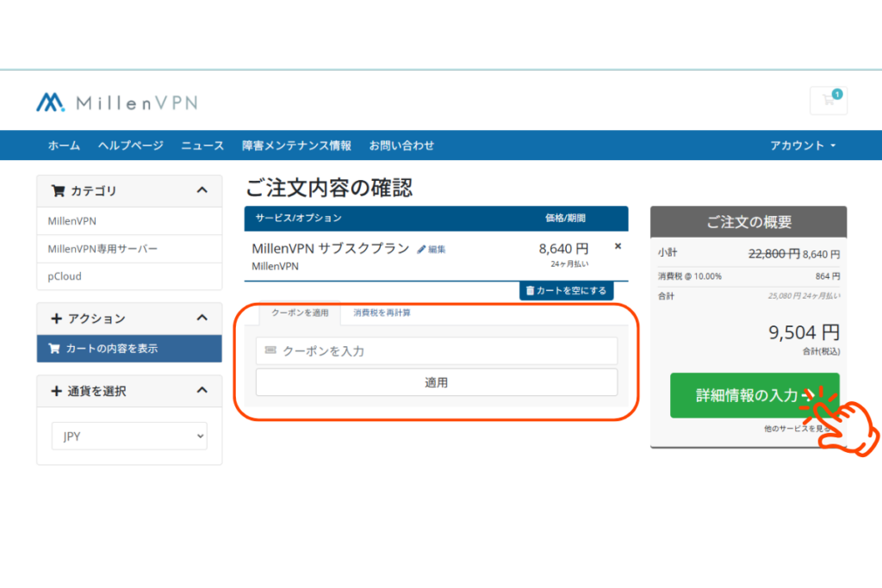Click the カートを空にする trash button
882x588 pixels.
(566, 291)
